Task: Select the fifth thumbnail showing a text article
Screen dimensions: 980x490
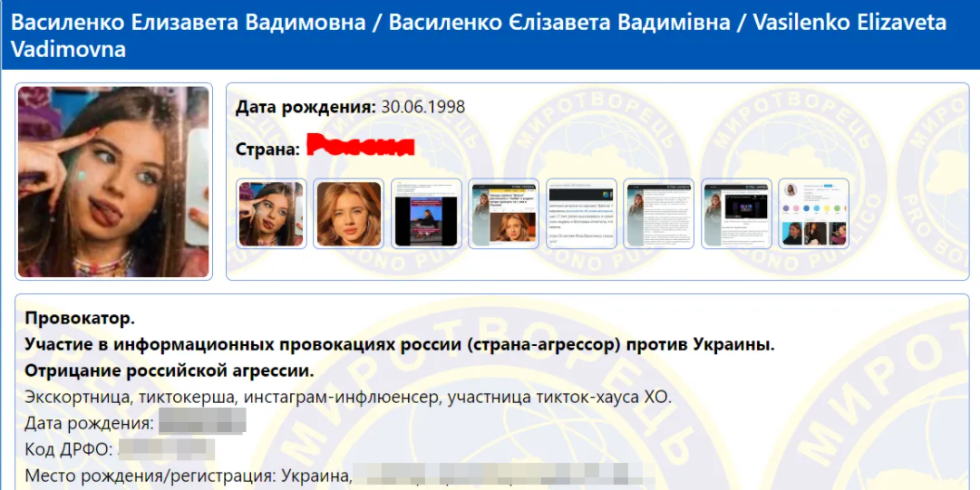Action: pyautogui.click(x=581, y=214)
